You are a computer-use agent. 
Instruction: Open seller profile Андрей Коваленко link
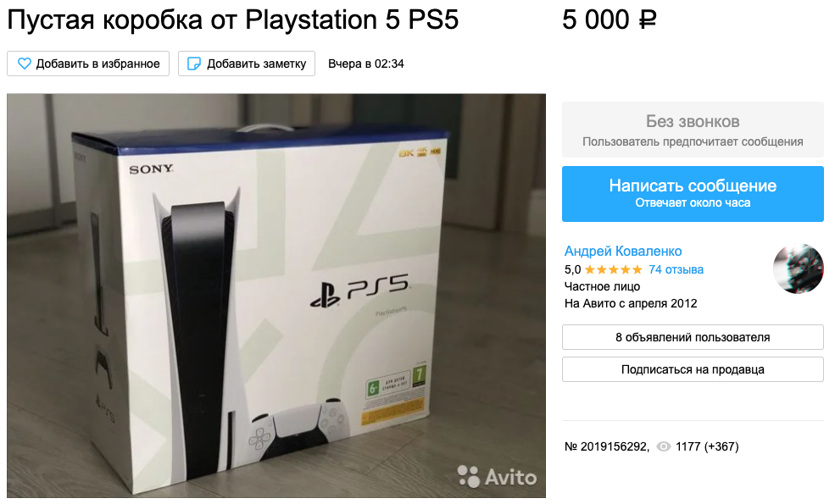click(x=623, y=252)
